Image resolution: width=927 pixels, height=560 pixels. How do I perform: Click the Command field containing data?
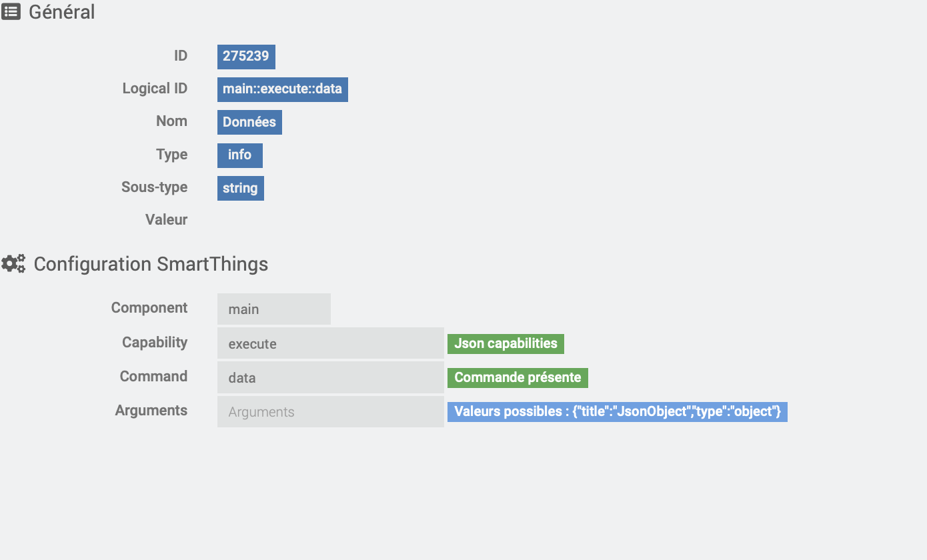click(331, 377)
